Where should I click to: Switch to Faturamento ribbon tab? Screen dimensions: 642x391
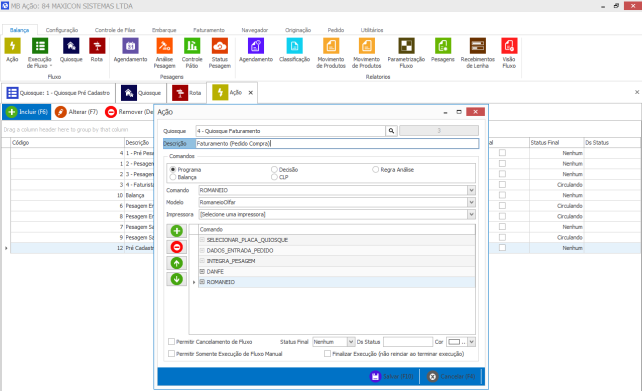[209, 30]
